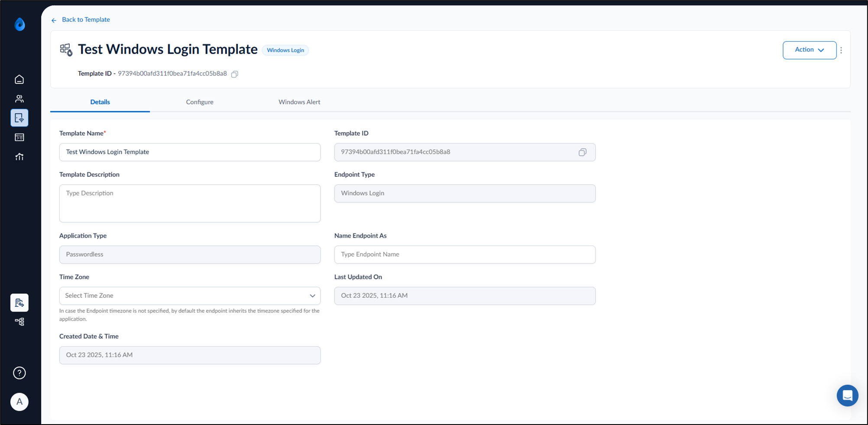Open the Select Time Zone dropdown
868x425 pixels.
[190, 296]
